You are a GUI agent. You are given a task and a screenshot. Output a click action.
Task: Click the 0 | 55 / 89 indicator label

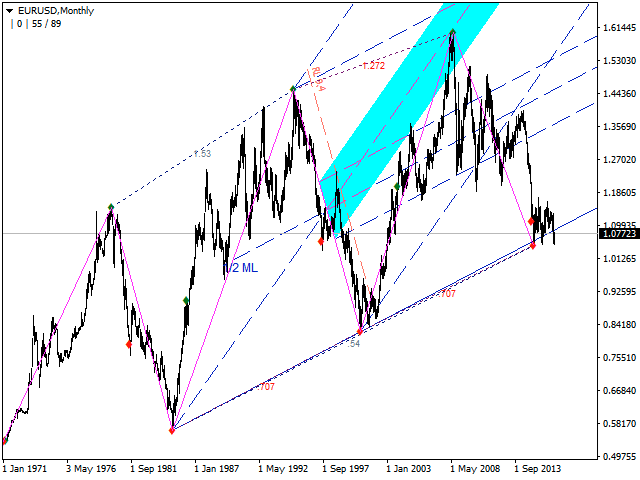36,24
